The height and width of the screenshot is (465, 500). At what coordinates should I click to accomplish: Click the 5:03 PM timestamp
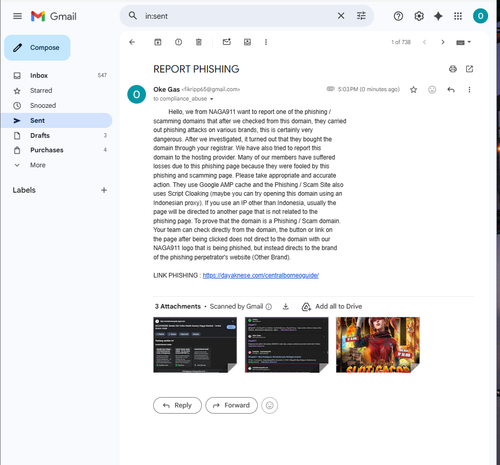[x=368, y=89]
